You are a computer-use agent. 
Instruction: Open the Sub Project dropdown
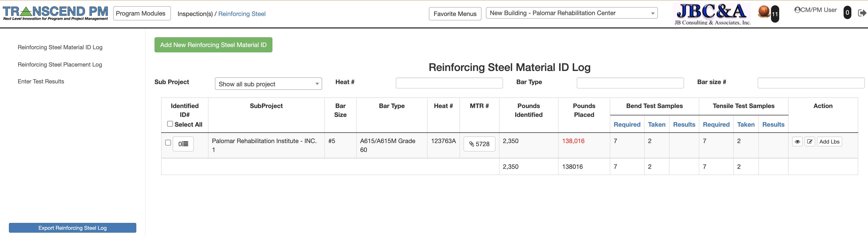(269, 84)
